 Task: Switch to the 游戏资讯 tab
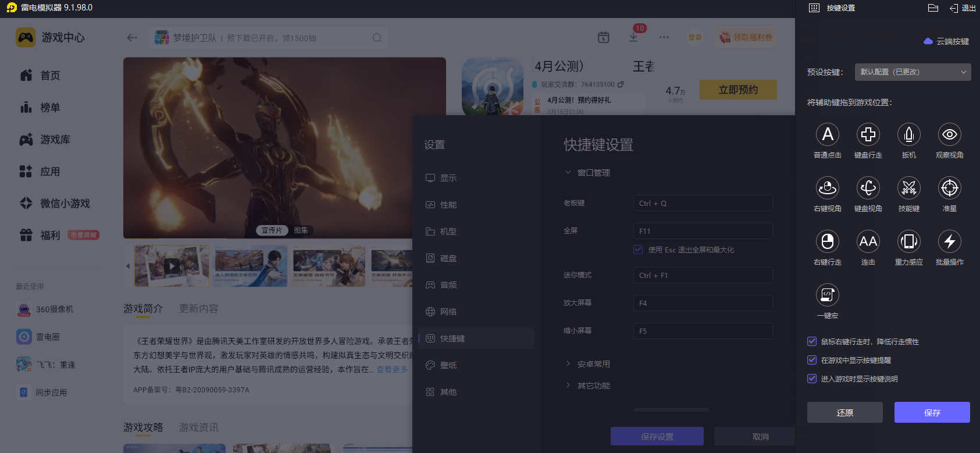(199, 427)
